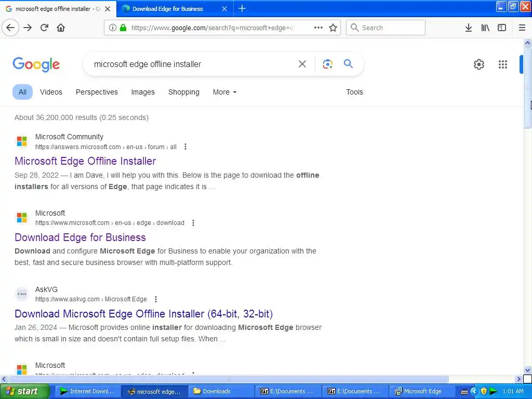Image resolution: width=532 pixels, height=399 pixels.
Task: Clear the Google search query
Action: coord(302,64)
